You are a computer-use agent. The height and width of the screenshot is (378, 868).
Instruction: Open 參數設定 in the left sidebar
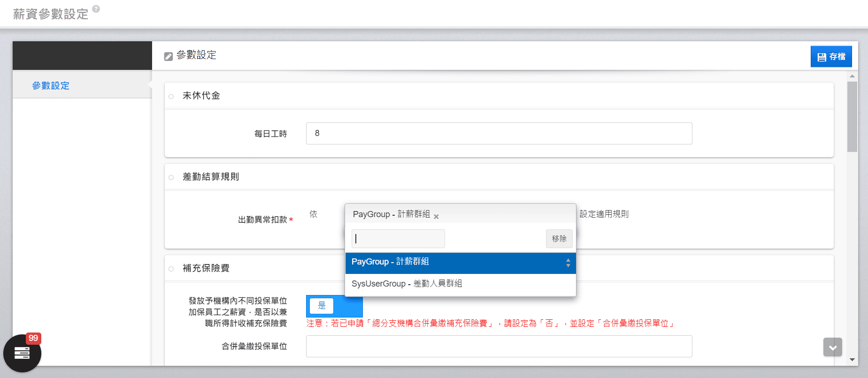point(51,86)
